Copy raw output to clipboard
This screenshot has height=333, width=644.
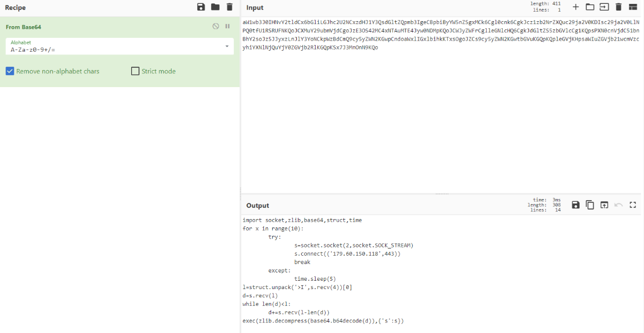[590, 205]
